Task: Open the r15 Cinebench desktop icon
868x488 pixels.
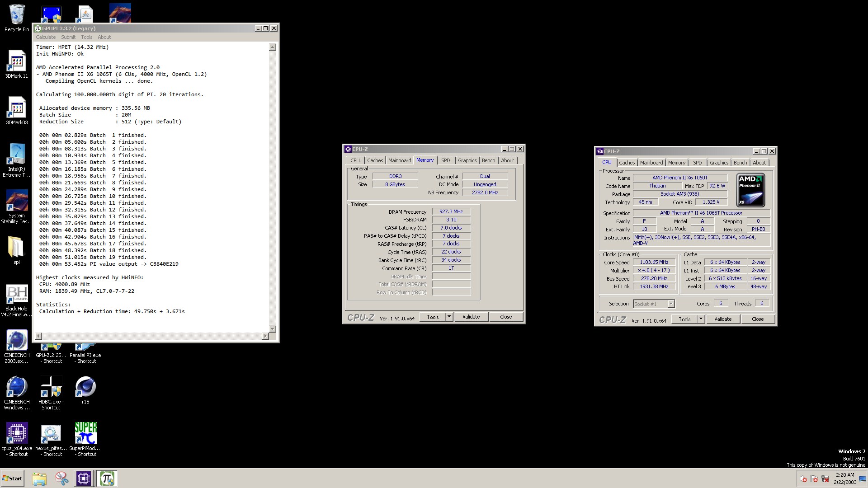Action: coord(85,390)
